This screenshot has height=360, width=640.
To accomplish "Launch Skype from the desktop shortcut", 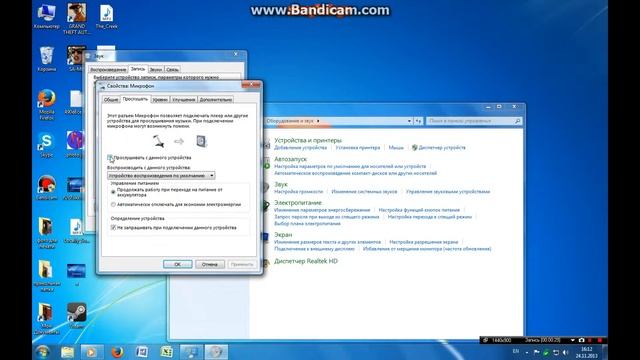I will [x=46, y=144].
